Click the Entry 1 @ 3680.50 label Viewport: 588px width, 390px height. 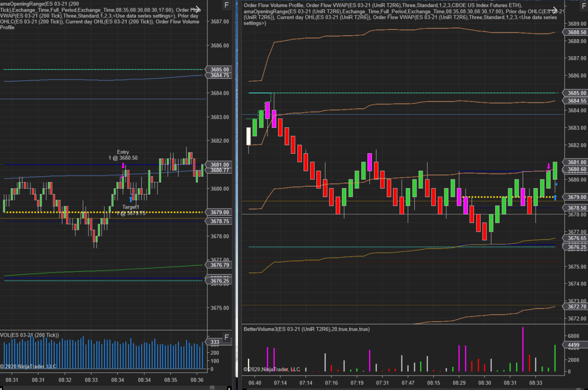point(123,155)
